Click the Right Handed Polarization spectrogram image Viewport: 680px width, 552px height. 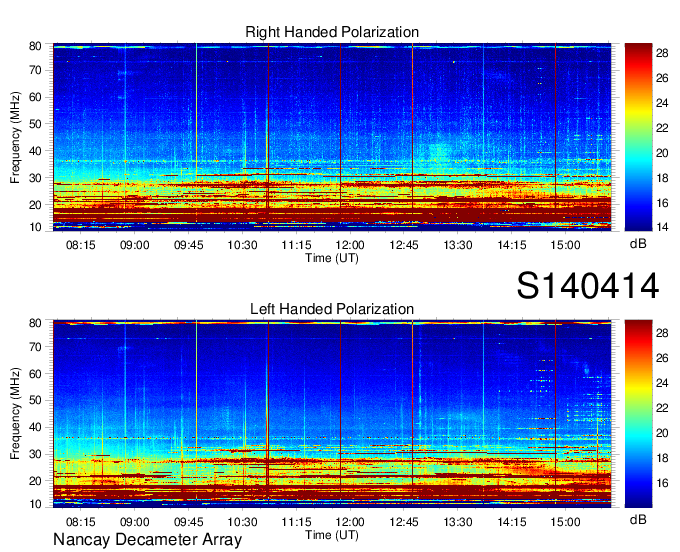pyautogui.click(x=332, y=137)
